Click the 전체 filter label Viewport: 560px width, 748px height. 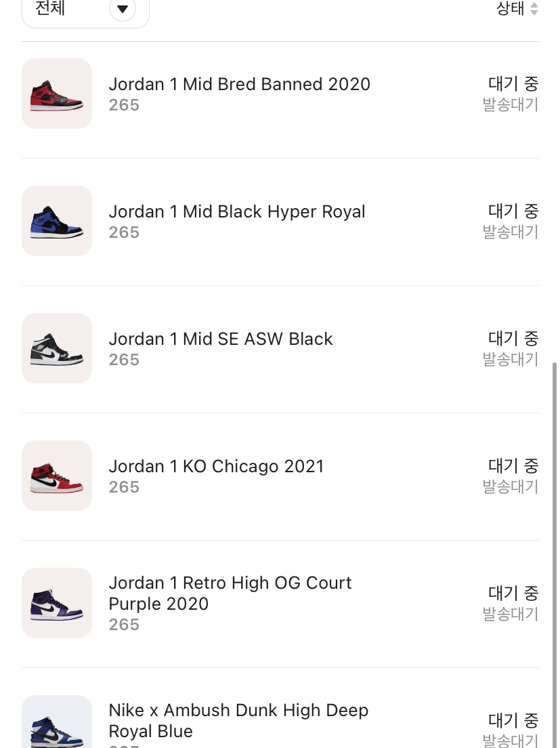coord(50,8)
